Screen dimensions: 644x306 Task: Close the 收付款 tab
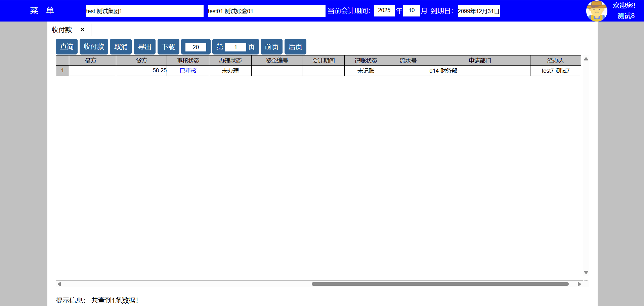[82, 30]
